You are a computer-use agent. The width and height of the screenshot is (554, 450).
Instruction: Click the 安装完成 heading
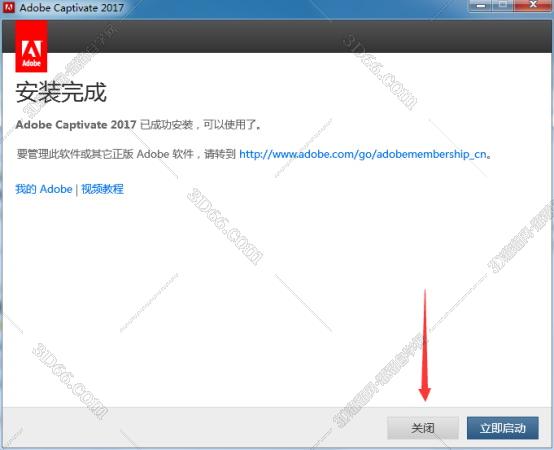61,93
